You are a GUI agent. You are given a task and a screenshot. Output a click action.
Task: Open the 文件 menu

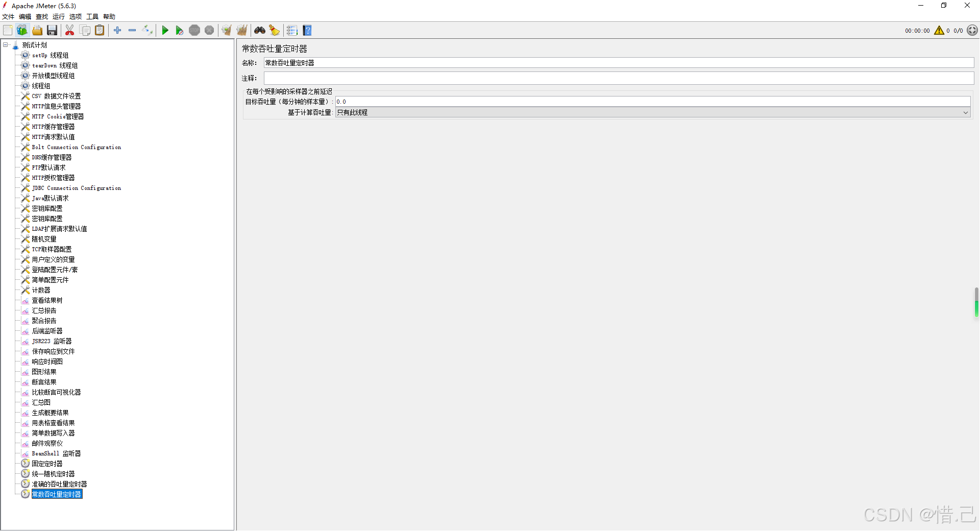click(x=8, y=17)
